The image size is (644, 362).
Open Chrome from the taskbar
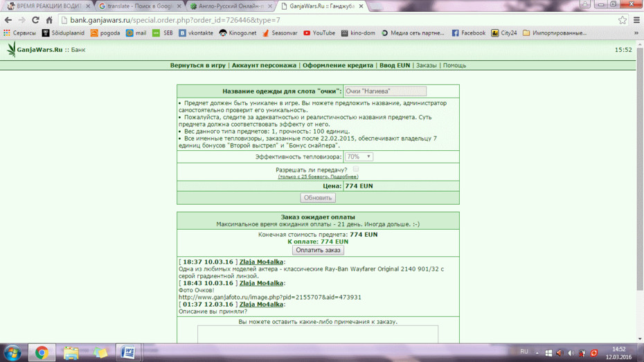pyautogui.click(x=42, y=352)
